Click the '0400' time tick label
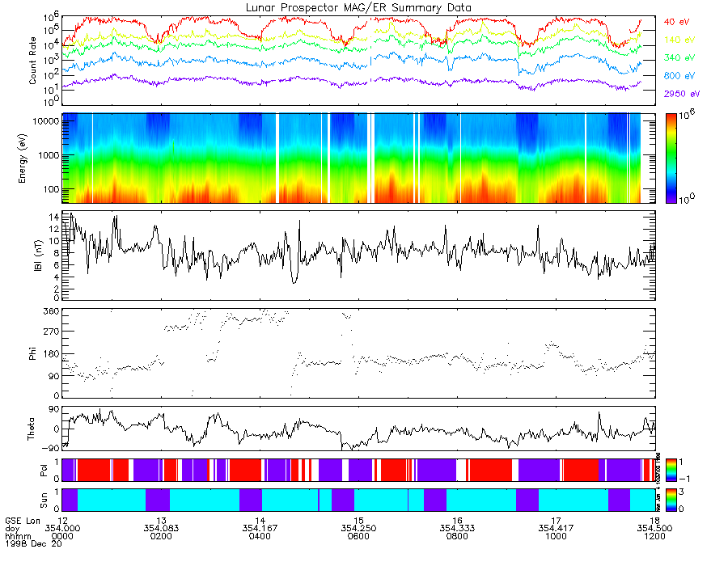728x566 pixels. point(260,536)
